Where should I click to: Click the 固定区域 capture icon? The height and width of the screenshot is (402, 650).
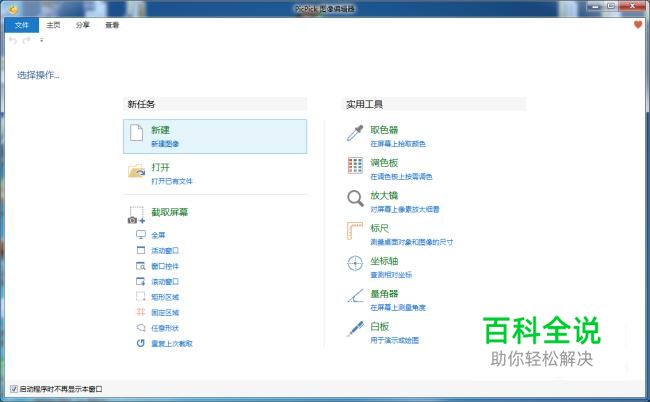[x=141, y=312]
